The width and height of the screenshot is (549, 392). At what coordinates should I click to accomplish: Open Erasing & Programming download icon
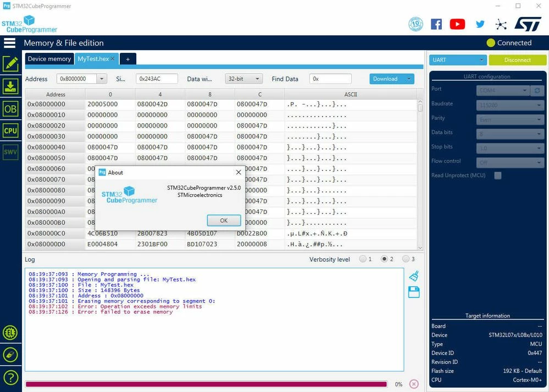coord(10,86)
